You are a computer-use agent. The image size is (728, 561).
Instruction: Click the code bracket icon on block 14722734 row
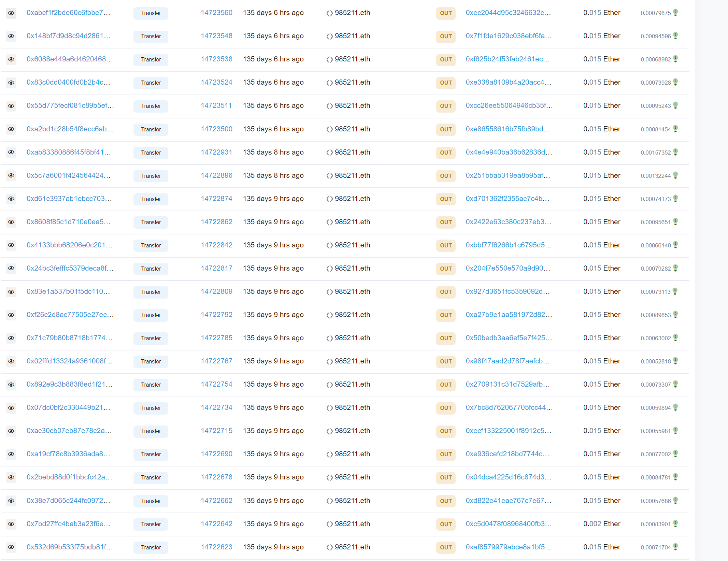[329, 408]
